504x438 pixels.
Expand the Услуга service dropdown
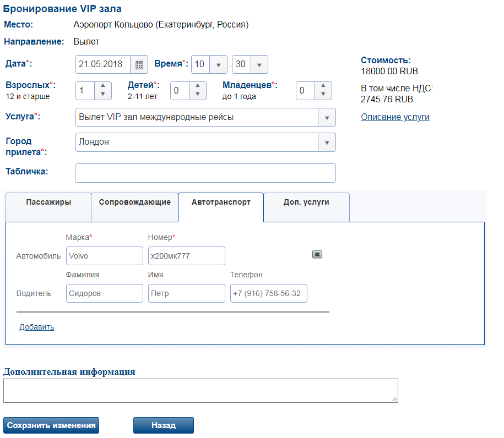[x=327, y=118]
